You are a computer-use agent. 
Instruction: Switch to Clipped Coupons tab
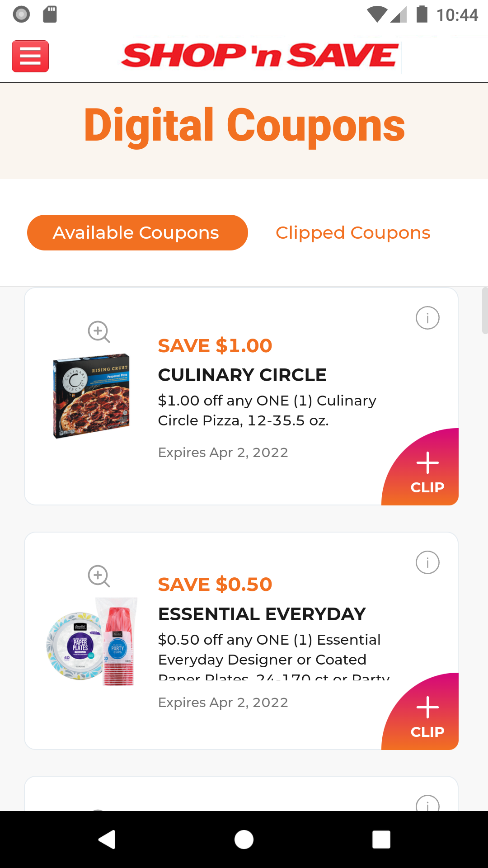point(353,233)
